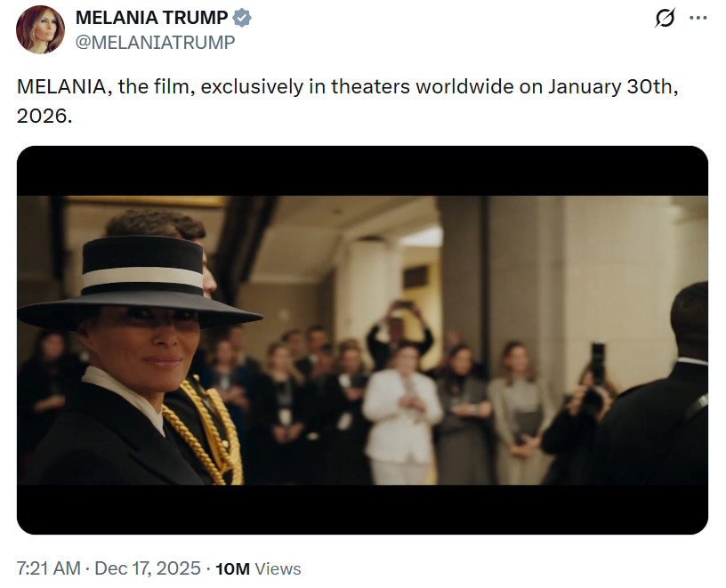Open the three-dot more options menu
The height and width of the screenshot is (588, 726).
point(698,18)
